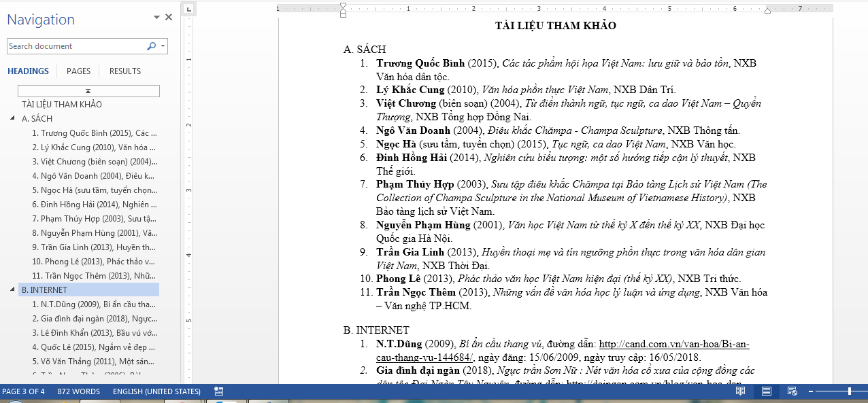Viewport: 868px width, 403px height.
Task: Open the Navigation pane task options arrow
Action: pos(157,18)
